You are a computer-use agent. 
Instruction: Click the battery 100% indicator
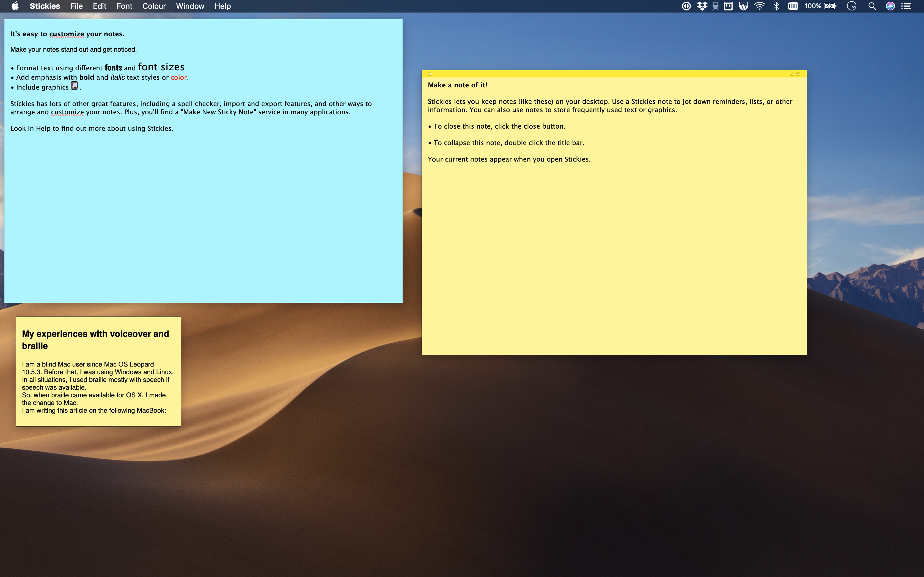pos(820,6)
